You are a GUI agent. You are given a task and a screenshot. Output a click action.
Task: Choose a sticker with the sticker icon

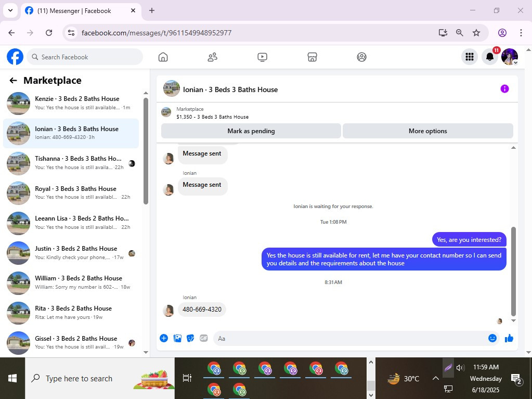click(190, 338)
